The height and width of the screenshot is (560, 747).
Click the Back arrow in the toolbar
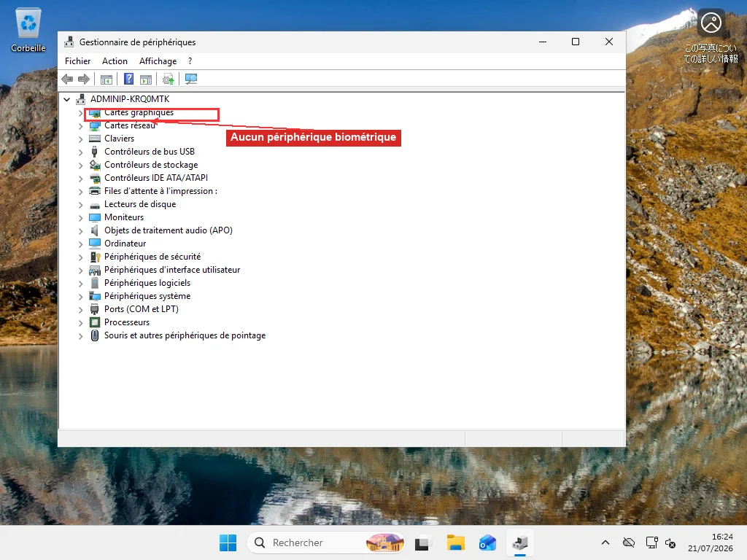pyautogui.click(x=67, y=79)
